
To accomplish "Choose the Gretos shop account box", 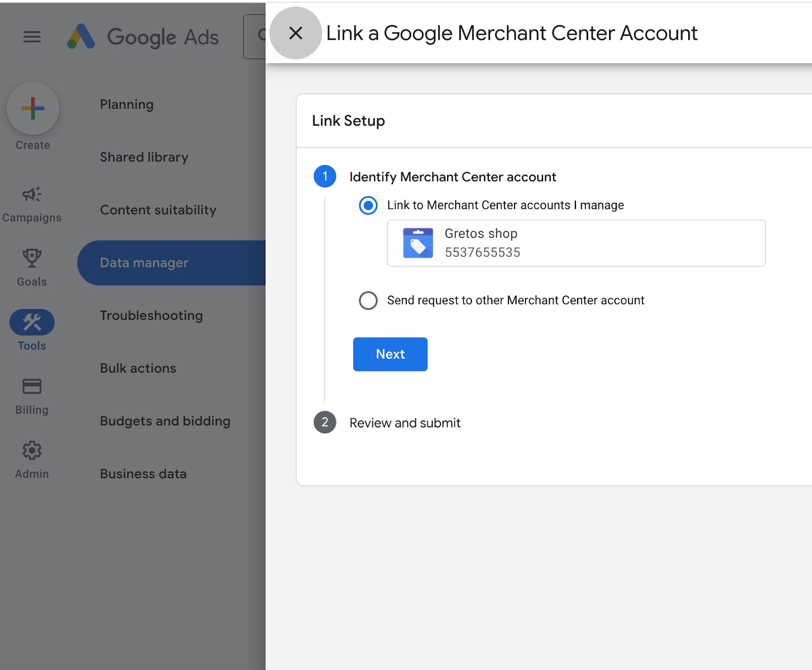I will tap(576, 243).
